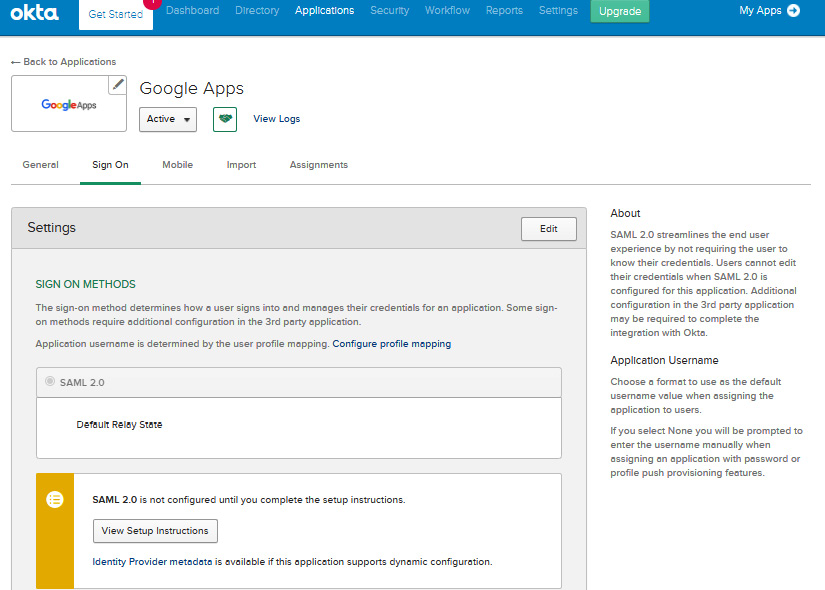Click the Back to Applications arrow icon
The height and width of the screenshot is (590, 825).
[15, 62]
